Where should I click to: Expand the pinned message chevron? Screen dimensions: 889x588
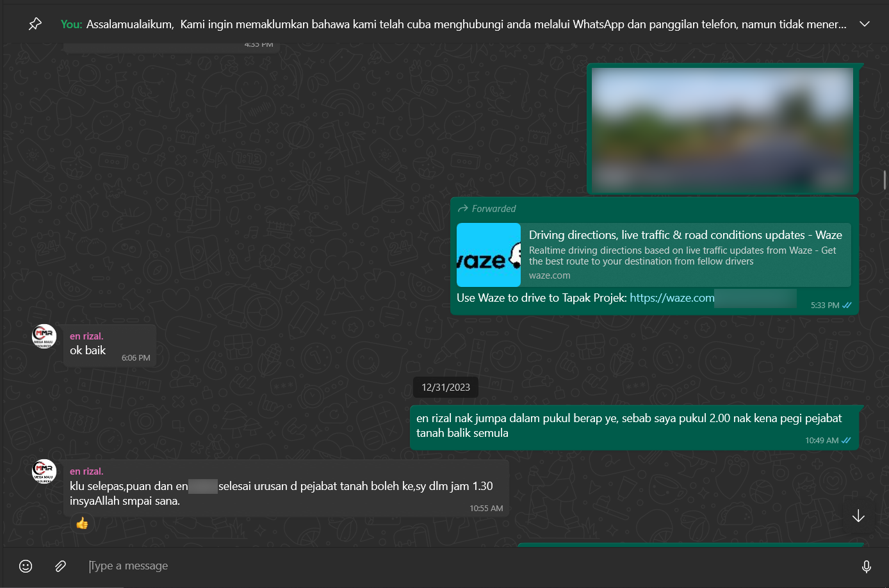(865, 24)
